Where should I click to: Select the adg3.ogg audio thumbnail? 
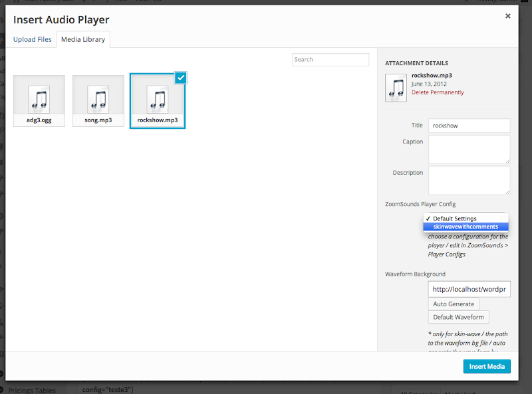tap(39, 101)
